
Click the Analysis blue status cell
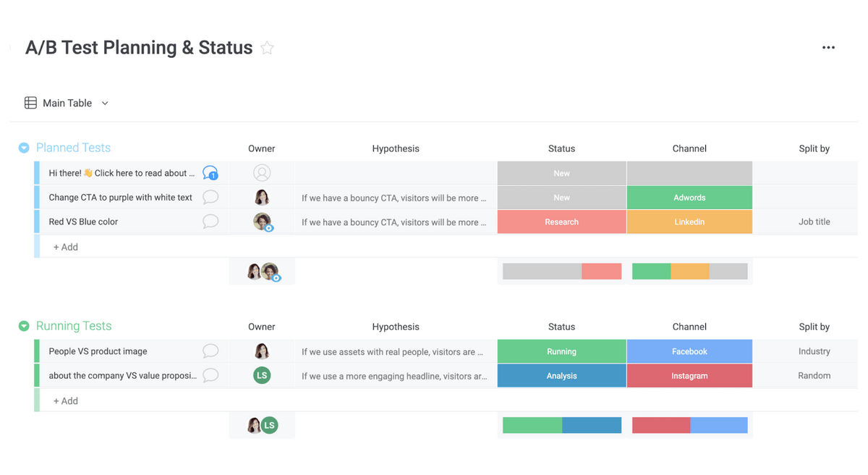(561, 376)
